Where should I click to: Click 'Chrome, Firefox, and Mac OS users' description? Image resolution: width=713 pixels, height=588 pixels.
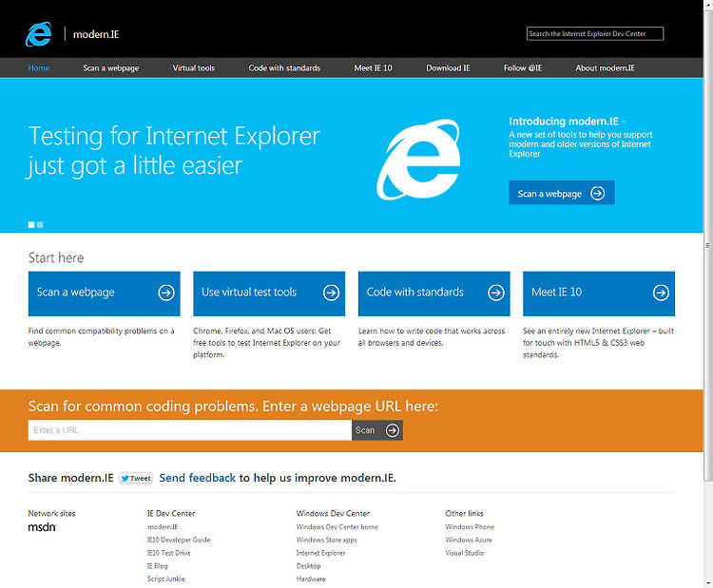pos(266,343)
